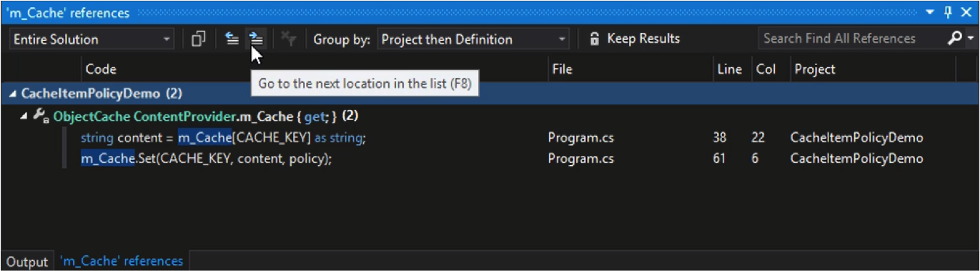Open the Entire Solution scope dropdown
The height and width of the screenshot is (271, 980).
(x=91, y=39)
